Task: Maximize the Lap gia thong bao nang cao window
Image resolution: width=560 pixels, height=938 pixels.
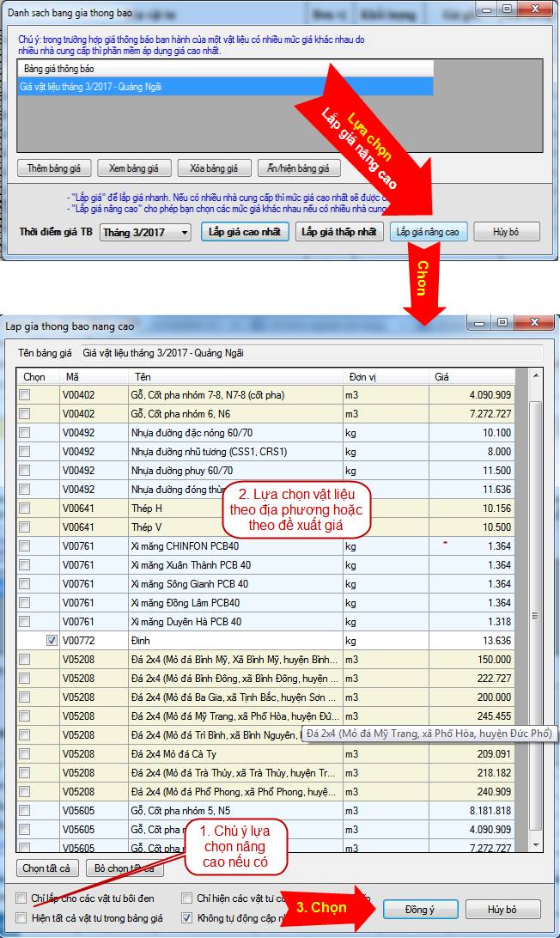Action: tap(502, 322)
